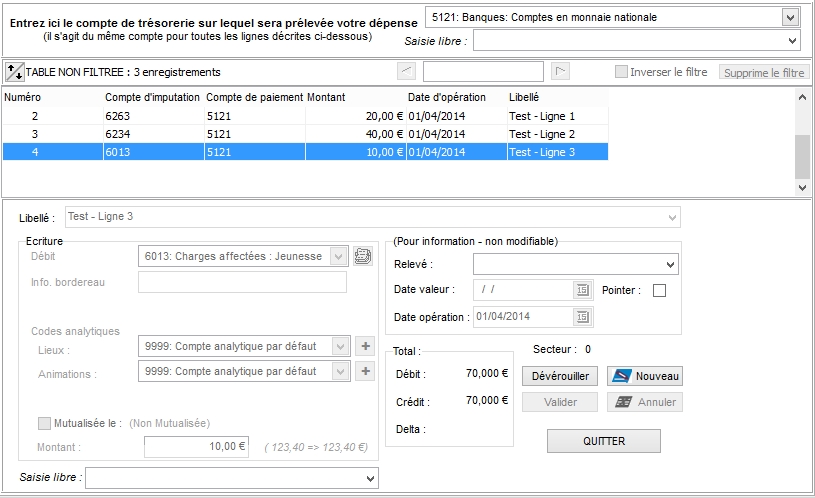815x498 pixels.
Task: Click the table's vertical scrollbar down arrow
Action: [x=801, y=187]
